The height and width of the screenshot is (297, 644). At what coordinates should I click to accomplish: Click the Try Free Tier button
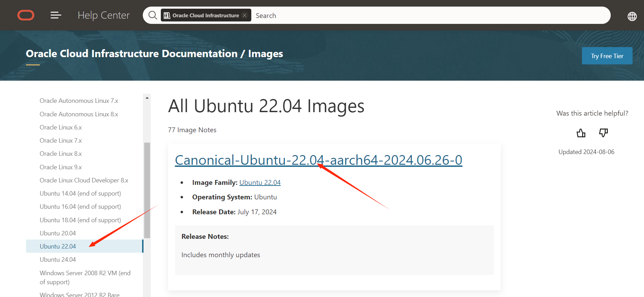click(x=607, y=56)
